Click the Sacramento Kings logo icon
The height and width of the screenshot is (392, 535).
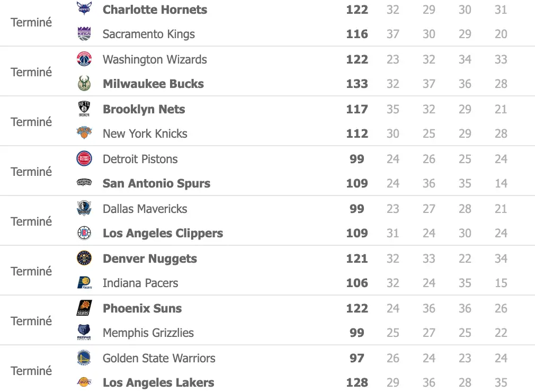coord(84,34)
